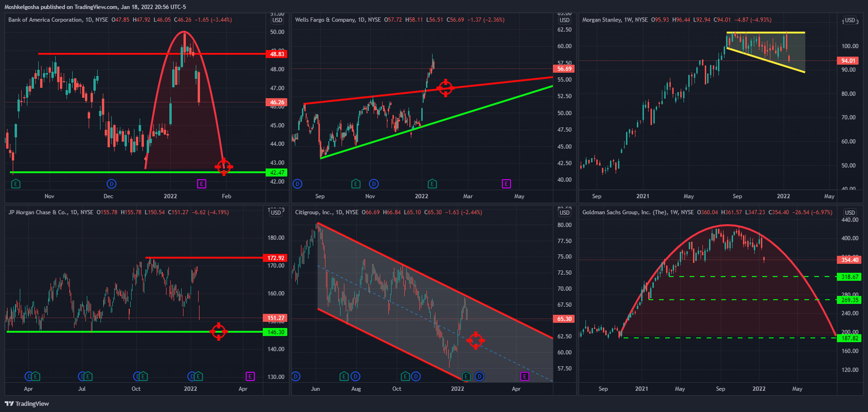Viewport: 868px width, 412px height.
Task: Click the blue D icon near Oct on the Citigroup chart
Action: (x=416, y=377)
